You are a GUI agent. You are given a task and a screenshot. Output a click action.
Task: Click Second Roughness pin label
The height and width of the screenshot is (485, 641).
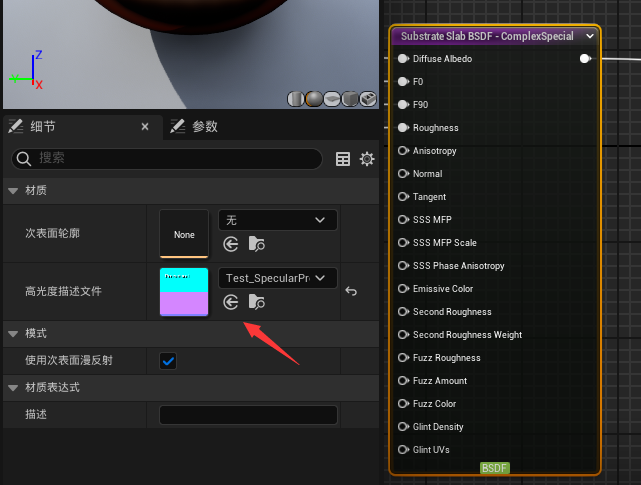click(452, 312)
